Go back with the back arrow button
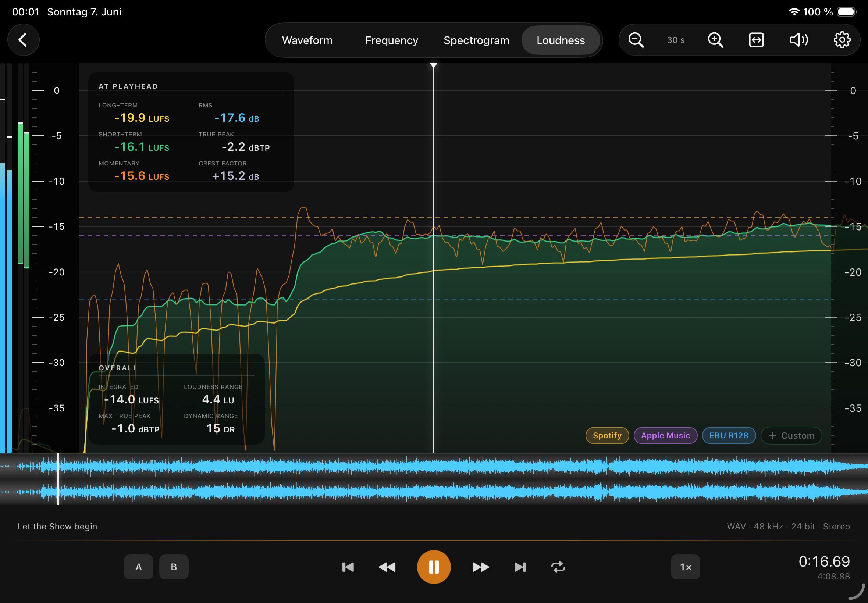This screenshot has width=868, height=603. pos(24,40)
